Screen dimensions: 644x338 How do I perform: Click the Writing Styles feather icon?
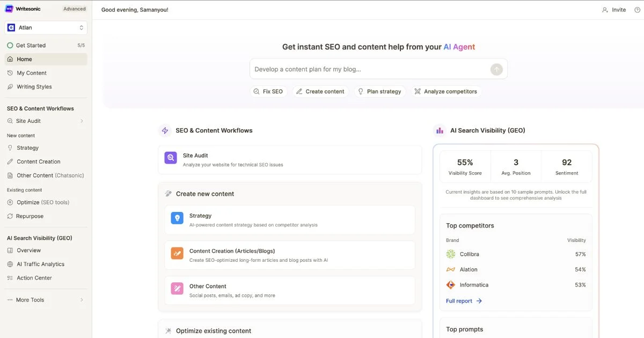10,87
